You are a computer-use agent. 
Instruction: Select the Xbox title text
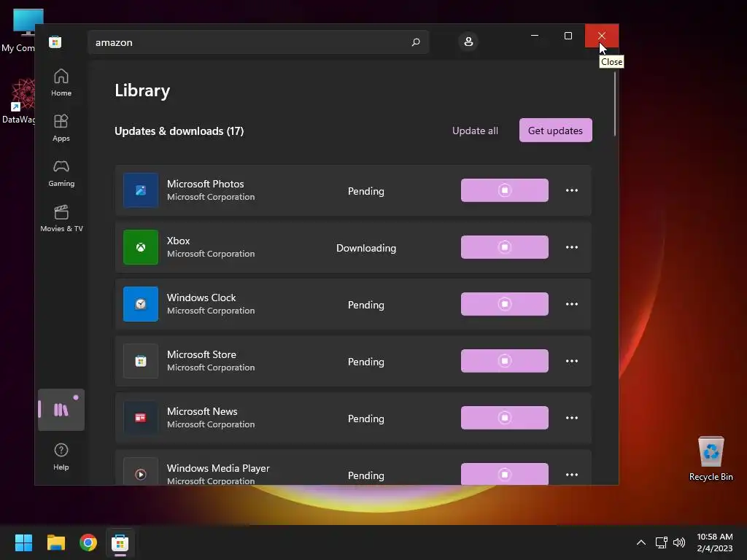click(x=178, y=241)
